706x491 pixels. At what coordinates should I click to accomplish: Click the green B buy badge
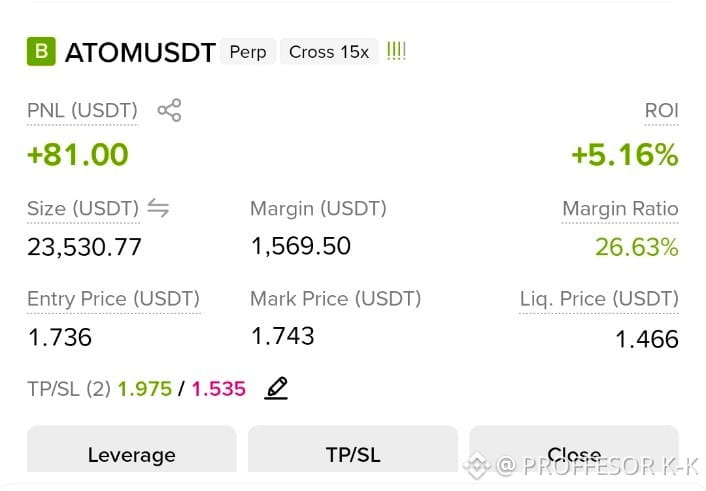[41, 51]
